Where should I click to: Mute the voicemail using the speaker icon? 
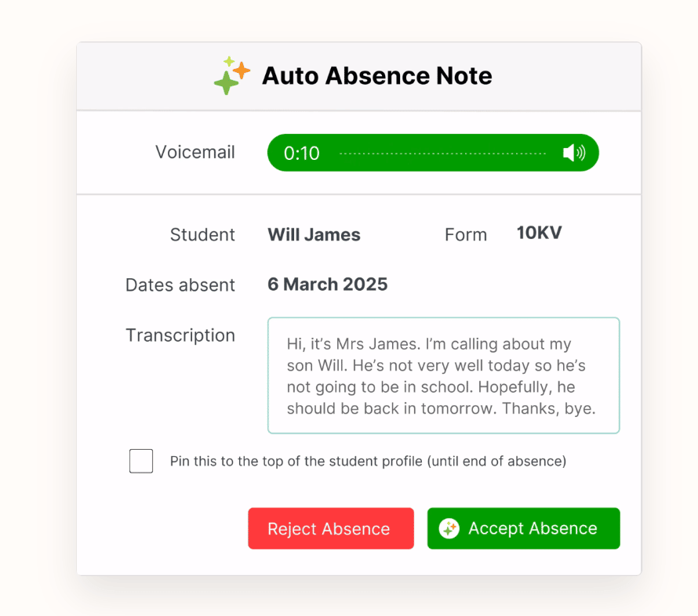click(573, 153)
